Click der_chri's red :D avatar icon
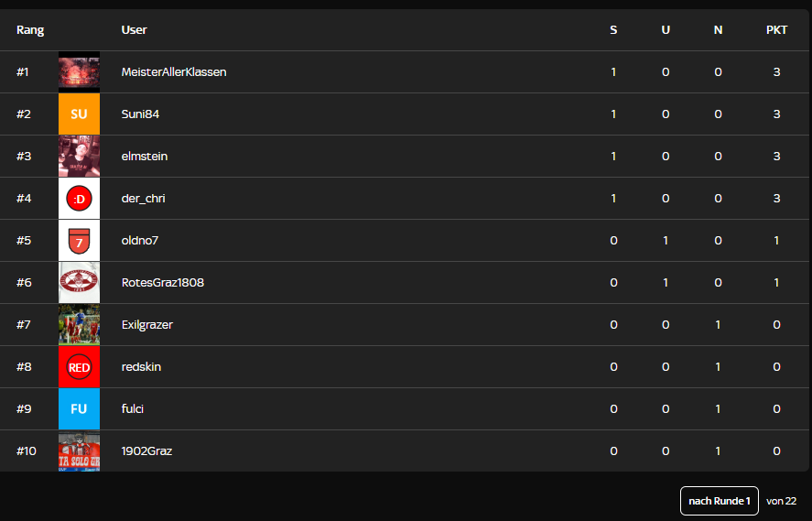 point(79,199)
